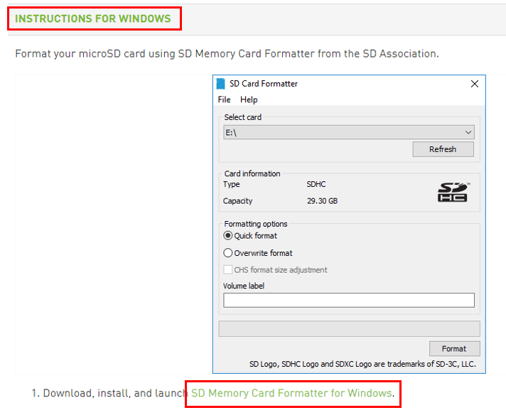Click the sentence about formatting your microSD card
This screenshot has width=506, height=420.
(227, 53)
